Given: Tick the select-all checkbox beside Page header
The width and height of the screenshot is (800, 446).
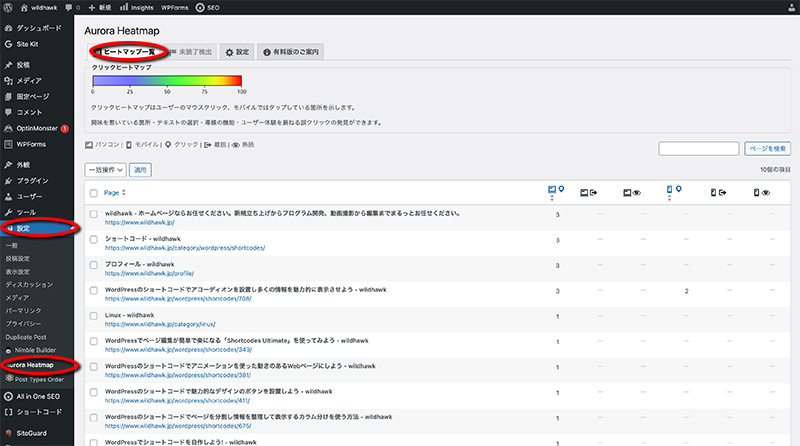Looking at the screenshot, I should [x=94, y=193].
